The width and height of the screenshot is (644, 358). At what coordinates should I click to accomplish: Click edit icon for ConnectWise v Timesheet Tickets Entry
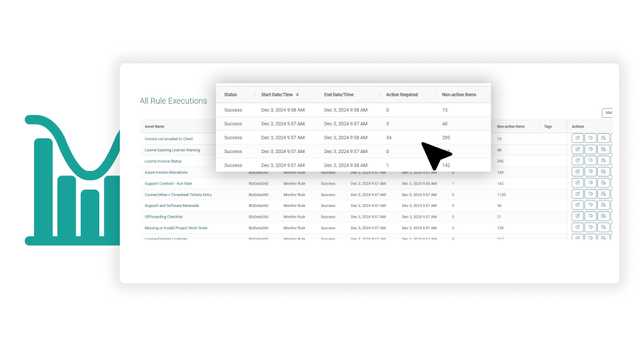pos(577,194)
